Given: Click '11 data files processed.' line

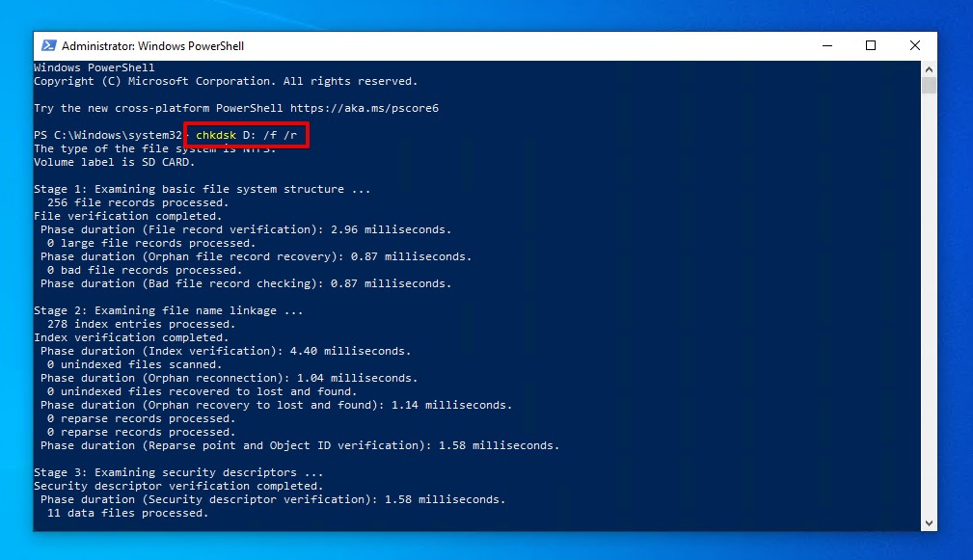Looking at the screenshot, I should click(x=128, y=513).
